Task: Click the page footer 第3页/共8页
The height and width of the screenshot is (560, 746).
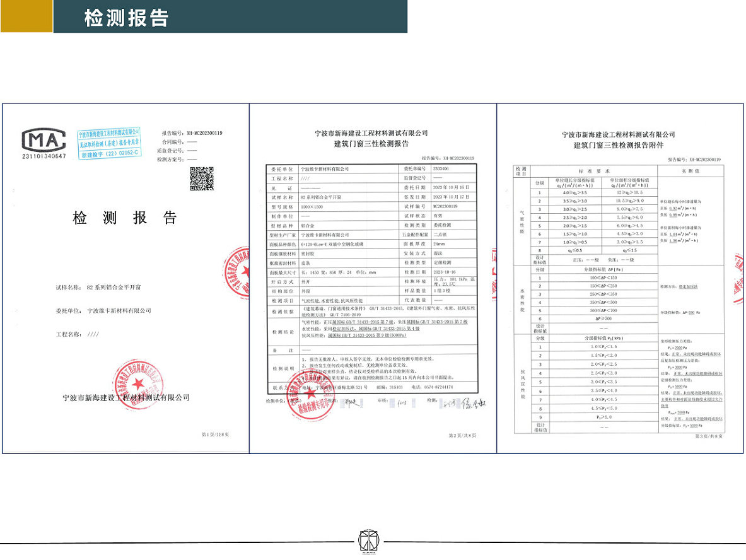Action: pos(709,436)
